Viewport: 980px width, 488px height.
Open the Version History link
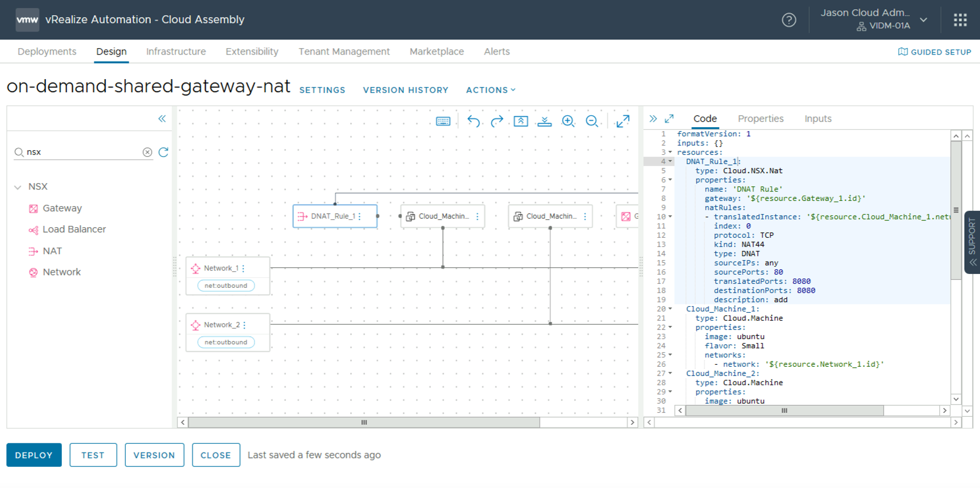click(405, 90)
